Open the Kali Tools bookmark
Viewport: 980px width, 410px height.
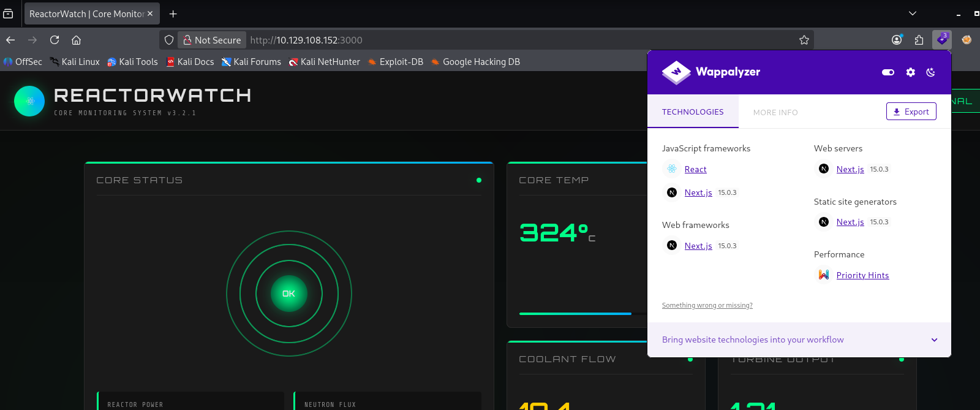tap(132, 62)
